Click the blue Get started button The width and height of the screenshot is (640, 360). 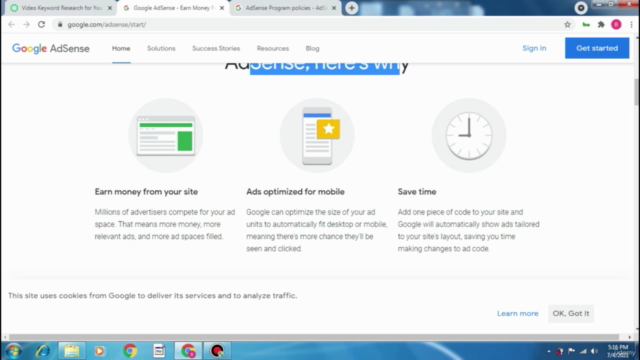tap(597, 48)
